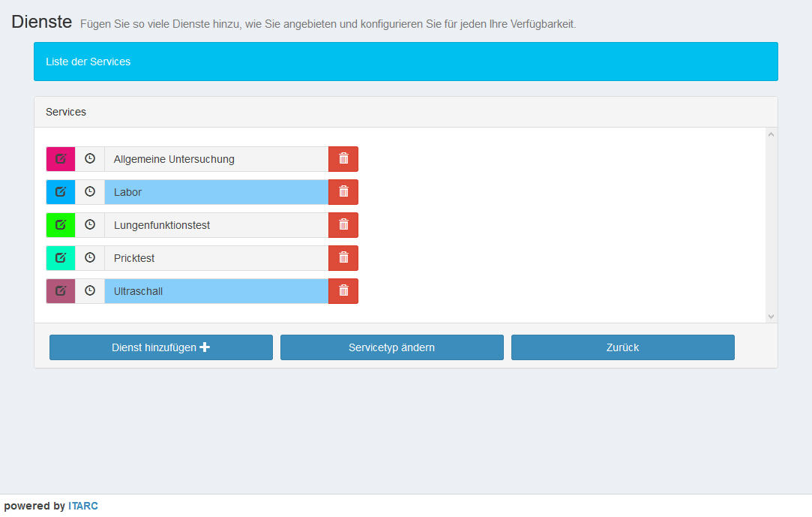Delete Pricktest using its trash icon
Viewport: 812px width, 517px height.
(x=343, y=258)
